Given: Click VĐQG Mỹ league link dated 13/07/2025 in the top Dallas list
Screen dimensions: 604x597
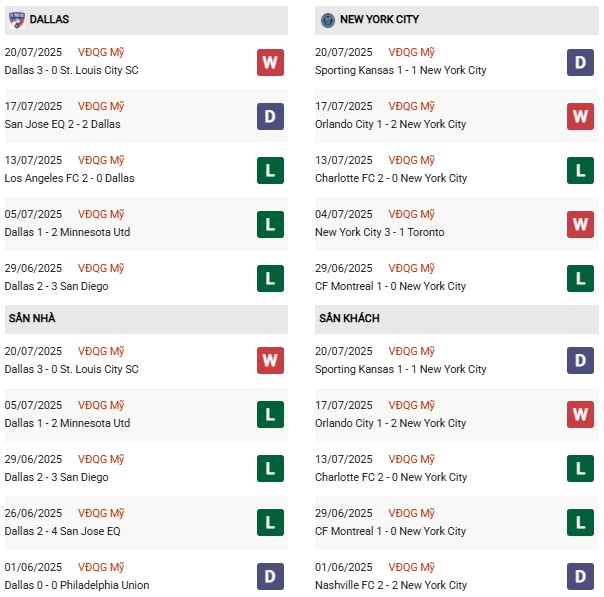Looking at the screenshot, I should click(x=103, y=160).
